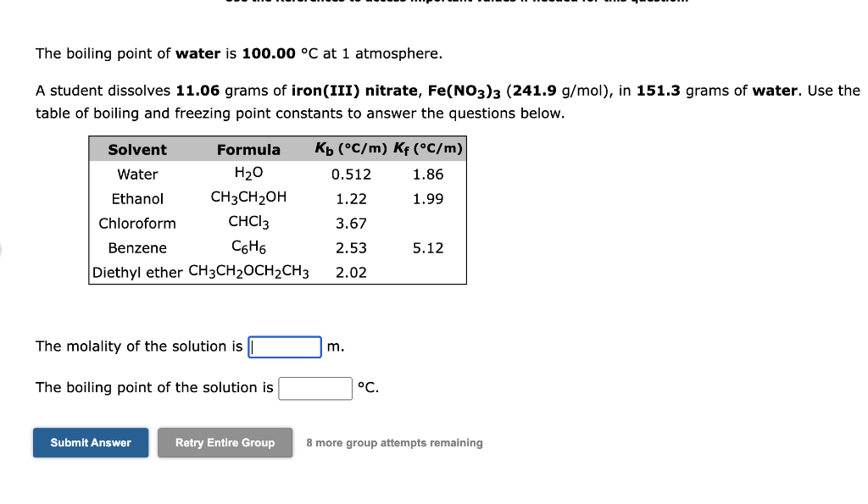This screenshot has height=504, width=868.
Task: Click the Submit Answer button
Action: (90, 442)
